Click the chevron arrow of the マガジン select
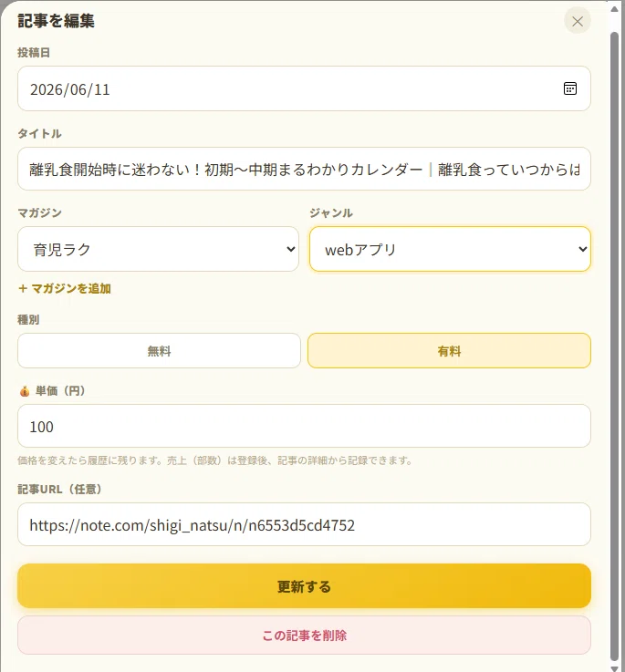The width and height of the screenshot is (625, 672). pyautogui.click(x=291, y=249)
